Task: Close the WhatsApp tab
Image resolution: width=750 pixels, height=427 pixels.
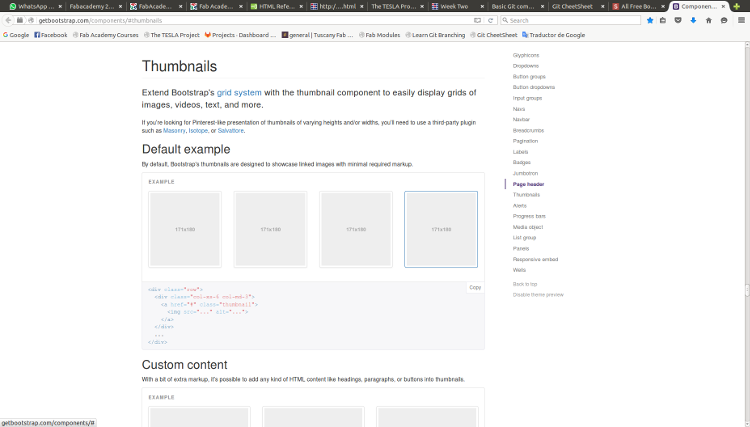Action: point(60,7)
